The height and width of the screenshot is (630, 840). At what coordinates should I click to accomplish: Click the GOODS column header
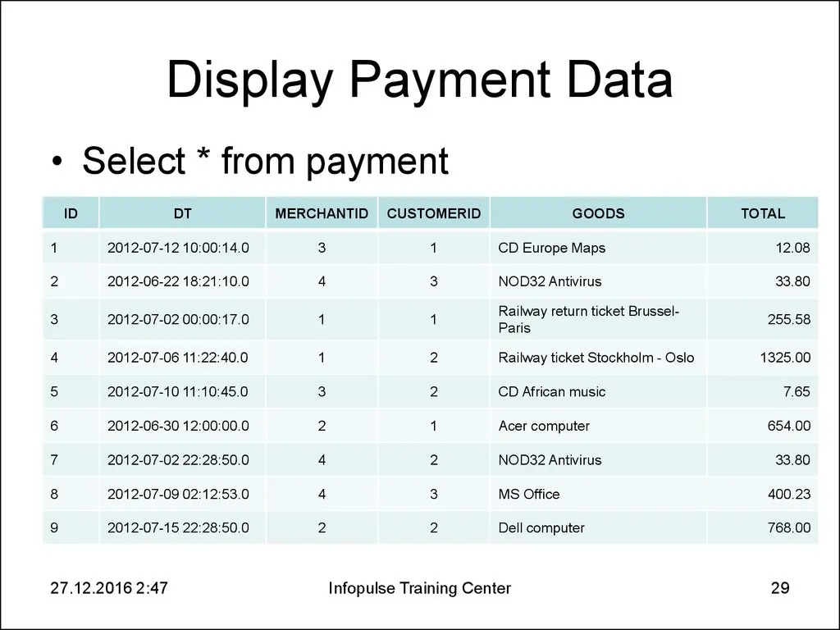(x=598, y=213)
